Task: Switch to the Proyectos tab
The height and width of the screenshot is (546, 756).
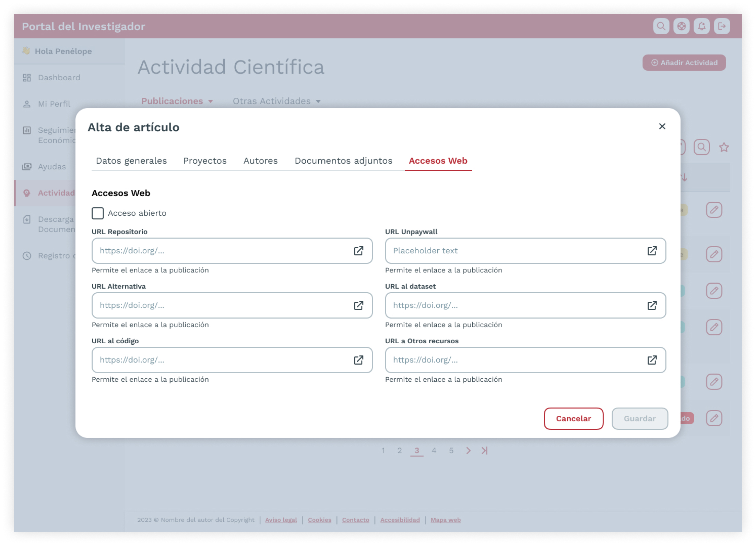Action: [x=205, y=161]
